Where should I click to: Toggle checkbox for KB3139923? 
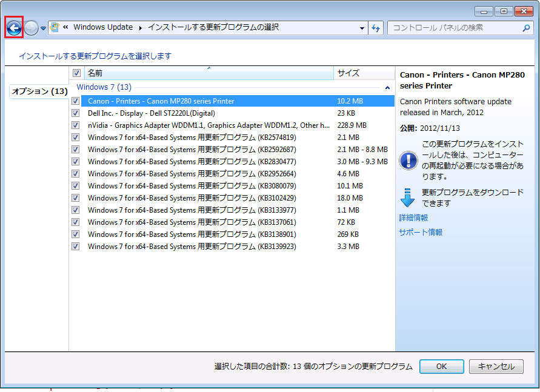coord(75,247)
